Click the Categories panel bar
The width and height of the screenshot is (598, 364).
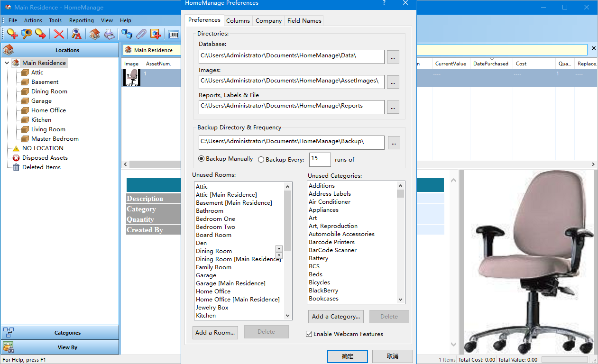[60, 332]
